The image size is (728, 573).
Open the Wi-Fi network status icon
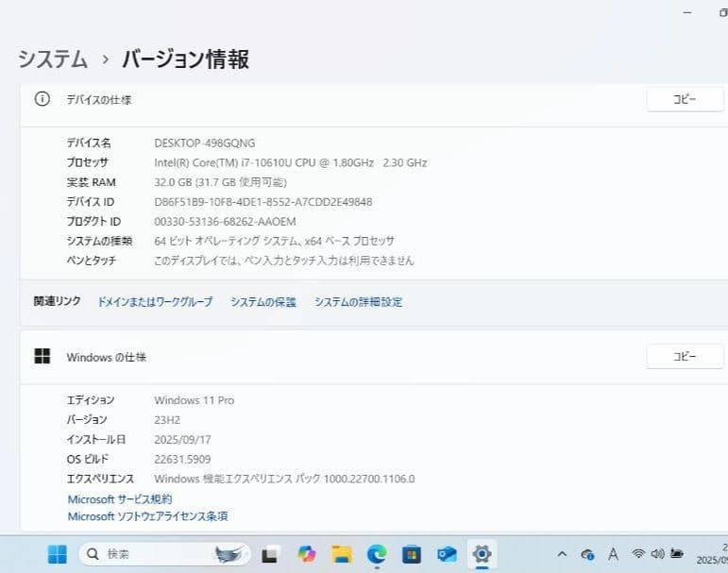coord(639,554)
